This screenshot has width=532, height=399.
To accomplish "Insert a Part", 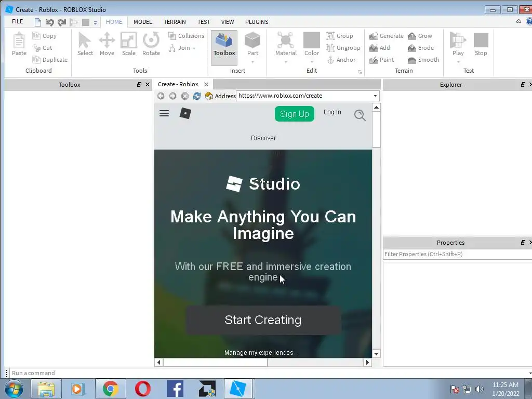I will click(x=252, y=44).
